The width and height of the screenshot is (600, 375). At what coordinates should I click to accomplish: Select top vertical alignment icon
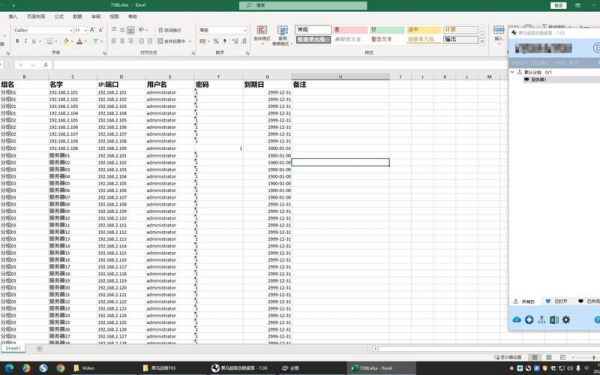click(114, 30)
